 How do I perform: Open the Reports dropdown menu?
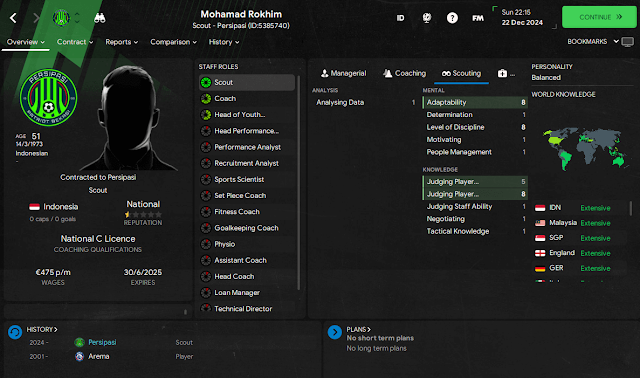pos(122,42)
